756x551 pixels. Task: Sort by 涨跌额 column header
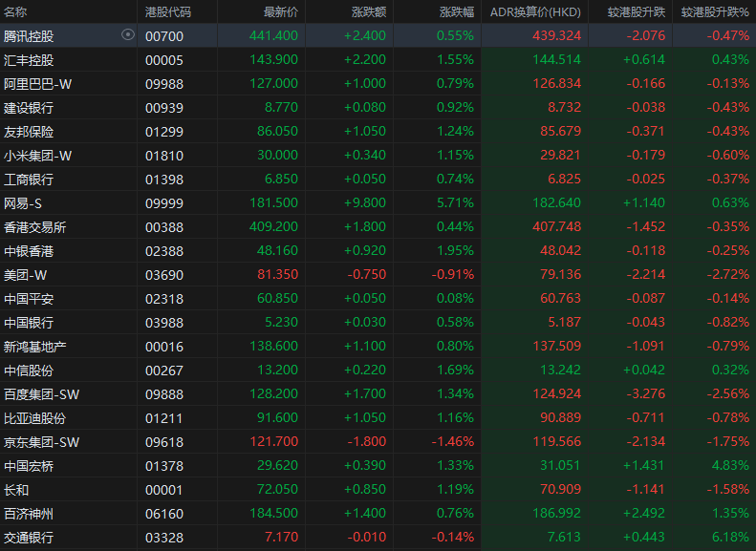click(369, 11)
